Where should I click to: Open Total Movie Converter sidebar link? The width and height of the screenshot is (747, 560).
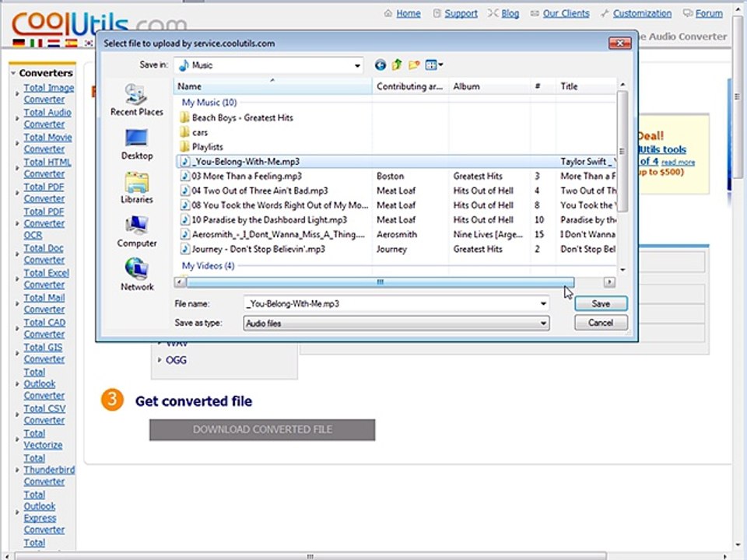coord(47,143)
